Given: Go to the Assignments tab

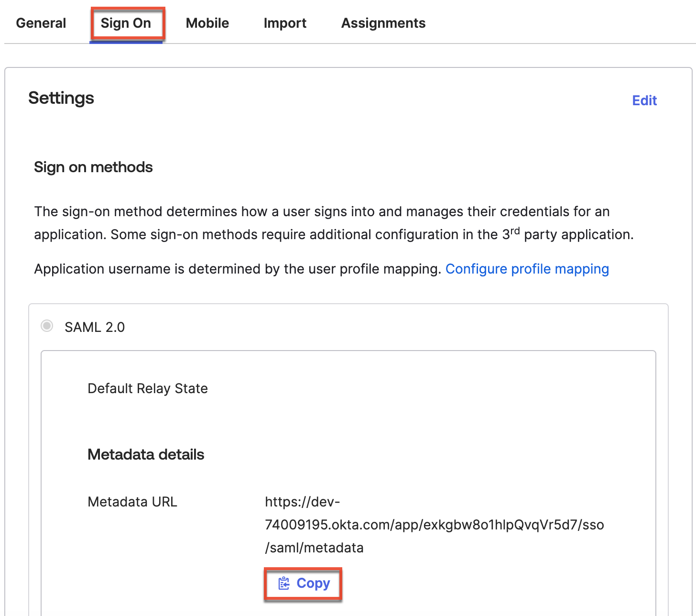Looking at the screenshot, I should [x=383, y=22].
